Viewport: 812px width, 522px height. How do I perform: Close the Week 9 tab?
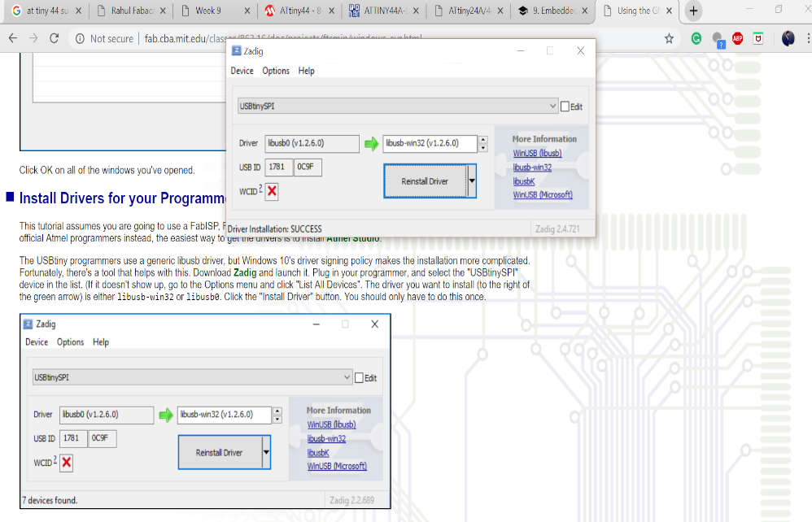tap(247, 11)
